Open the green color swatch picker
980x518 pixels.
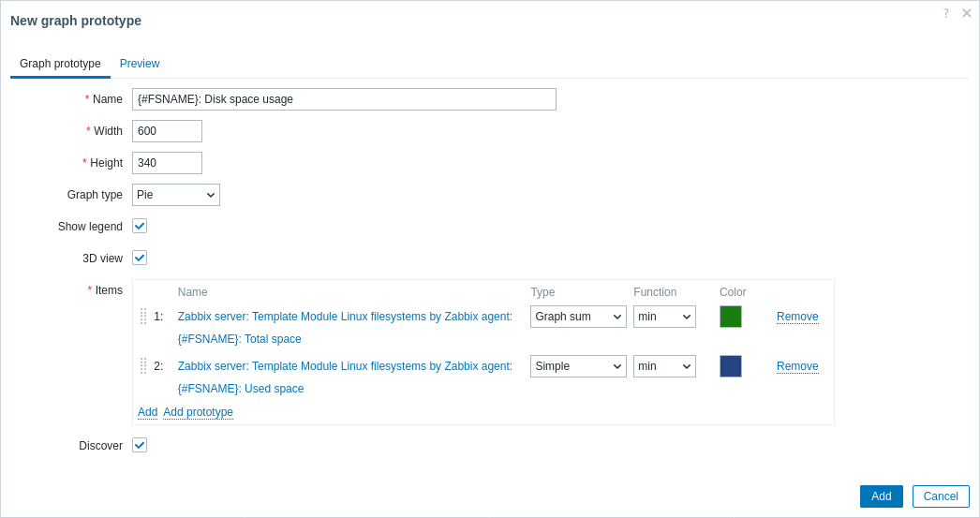(731, 317)
